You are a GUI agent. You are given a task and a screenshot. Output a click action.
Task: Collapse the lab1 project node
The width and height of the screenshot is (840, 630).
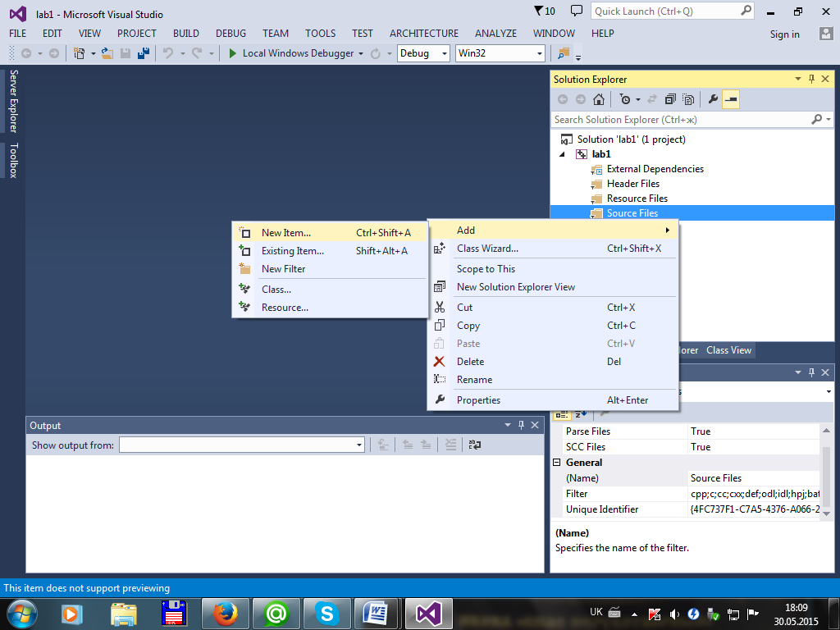562,154
